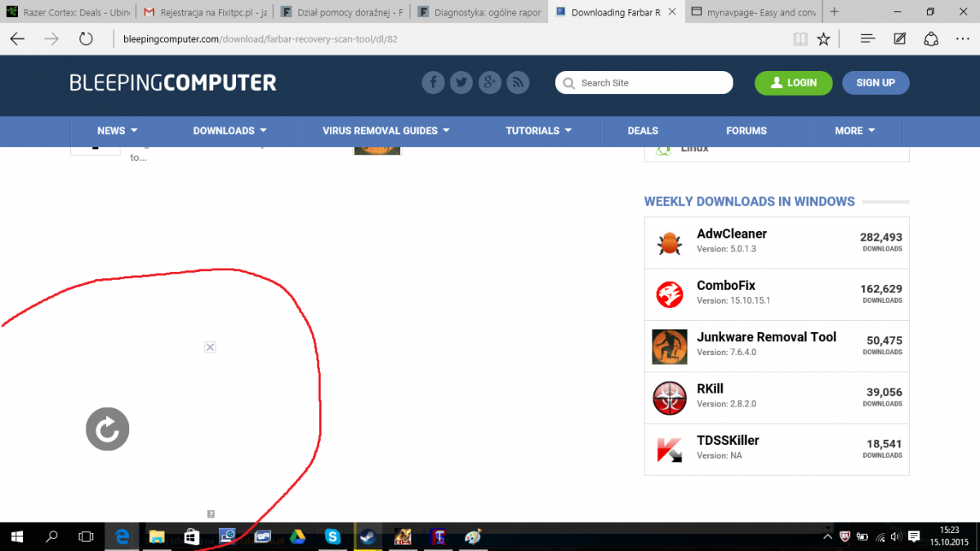980x551 pixels.
Task: Expand the NEWS dropdown menu
Action: [118, 131]
